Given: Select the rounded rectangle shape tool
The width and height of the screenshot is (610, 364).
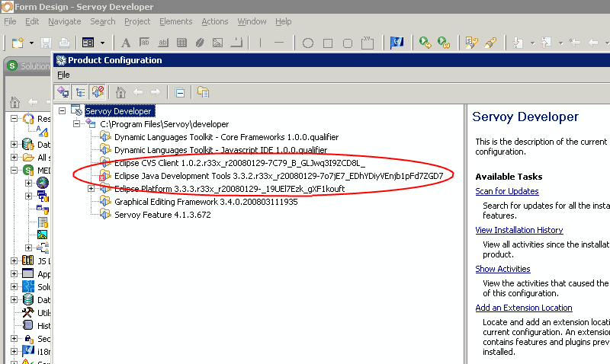Looking at the screenshot, I should point(348,43).
